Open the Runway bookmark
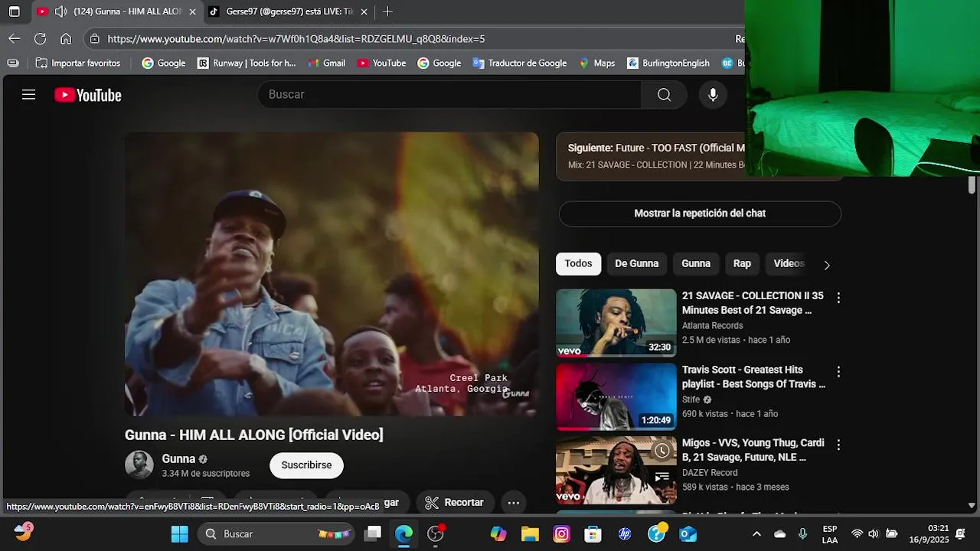The width and height of the screenshot is (980, 551). [247, 63]
